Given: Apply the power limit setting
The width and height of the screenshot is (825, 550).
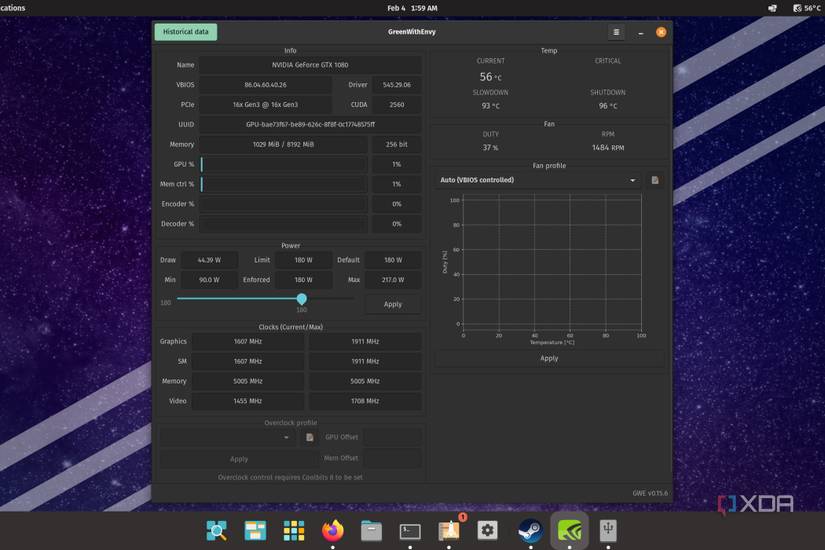Looking at the screenshot, I should pyautogui.click(x=393, y=304).
